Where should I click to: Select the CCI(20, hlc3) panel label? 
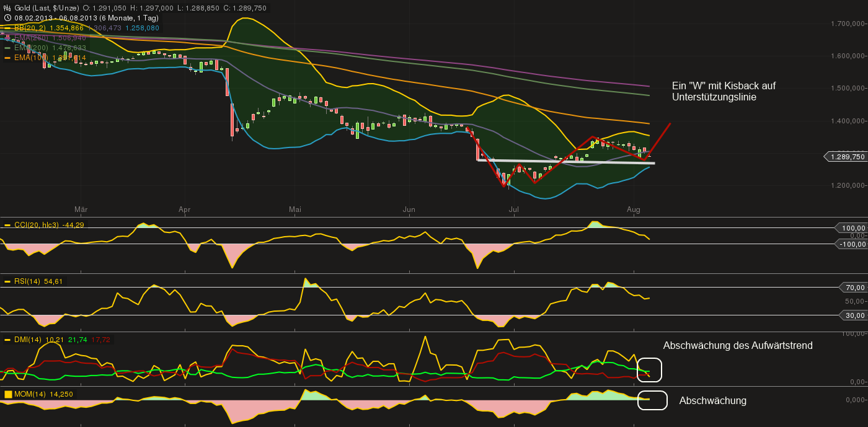[x=37, y=225]
